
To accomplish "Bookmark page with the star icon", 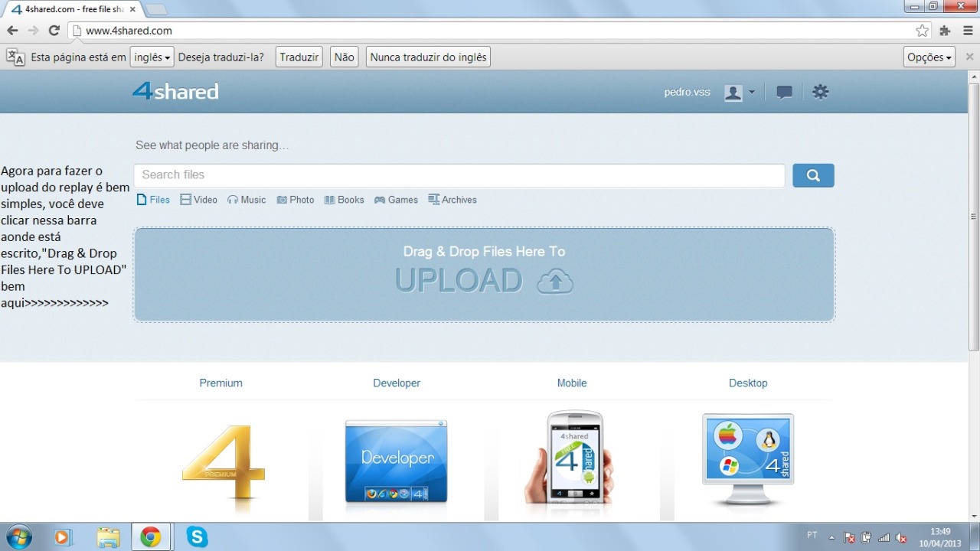I will tap(923, 31).
